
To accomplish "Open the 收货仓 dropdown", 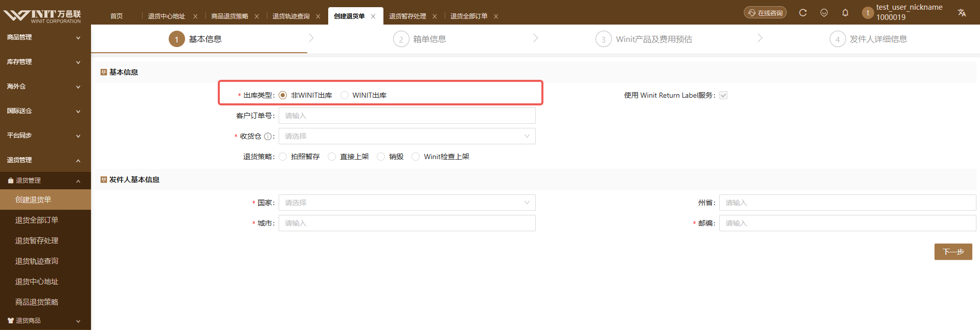I will point(407,136).
